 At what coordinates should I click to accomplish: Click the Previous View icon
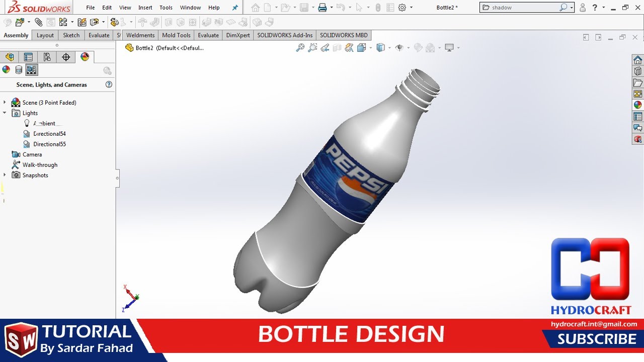click(x=325, y=48)
